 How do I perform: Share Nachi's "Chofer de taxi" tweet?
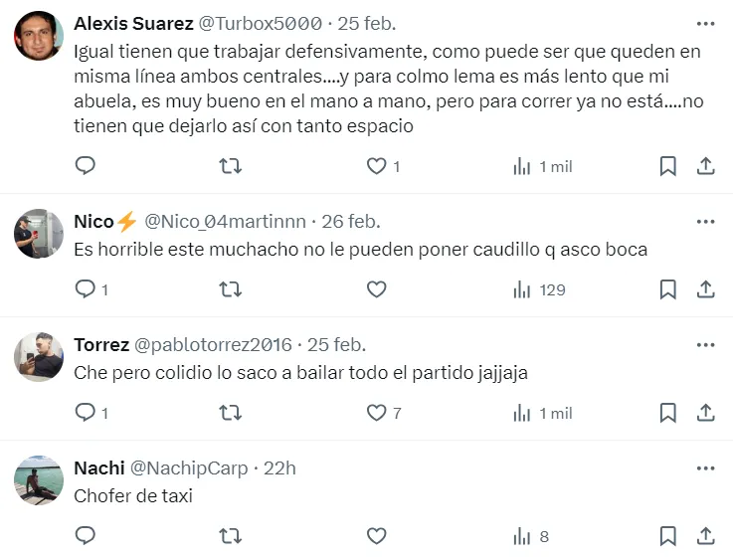pyautogui.click(x=705, y=536)
